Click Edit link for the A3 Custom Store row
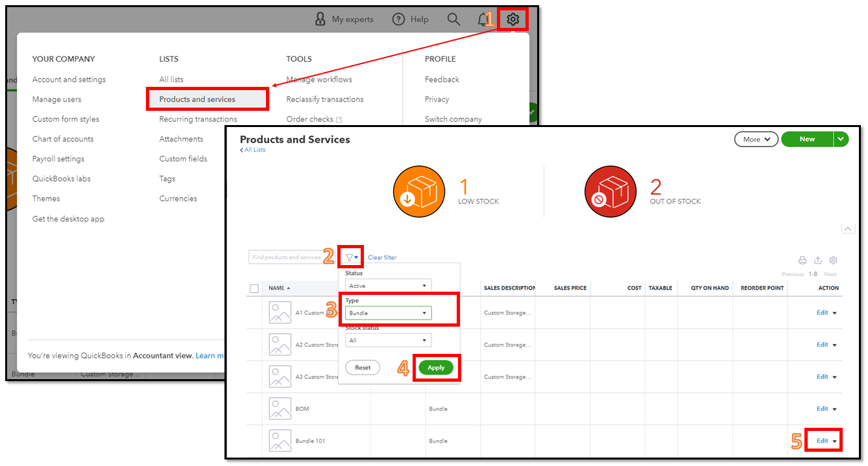Image resolution: width=868 pixels, height=466 pixels. [822, 377]
